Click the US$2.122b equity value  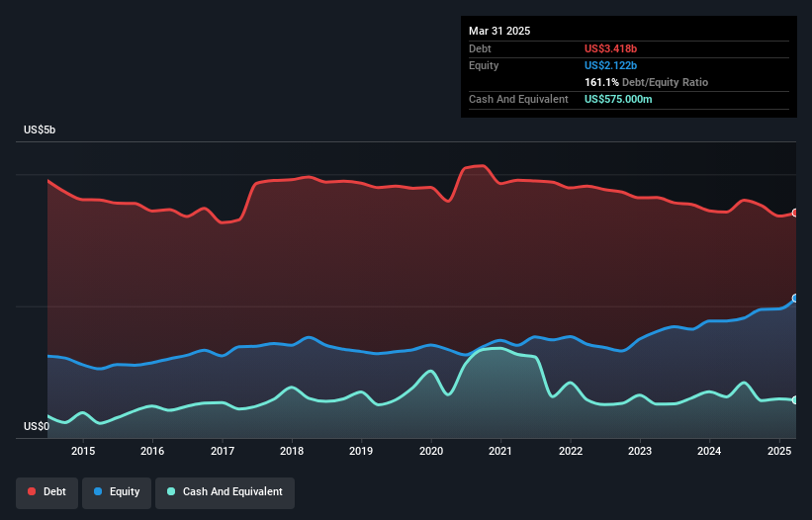[610, 65]
